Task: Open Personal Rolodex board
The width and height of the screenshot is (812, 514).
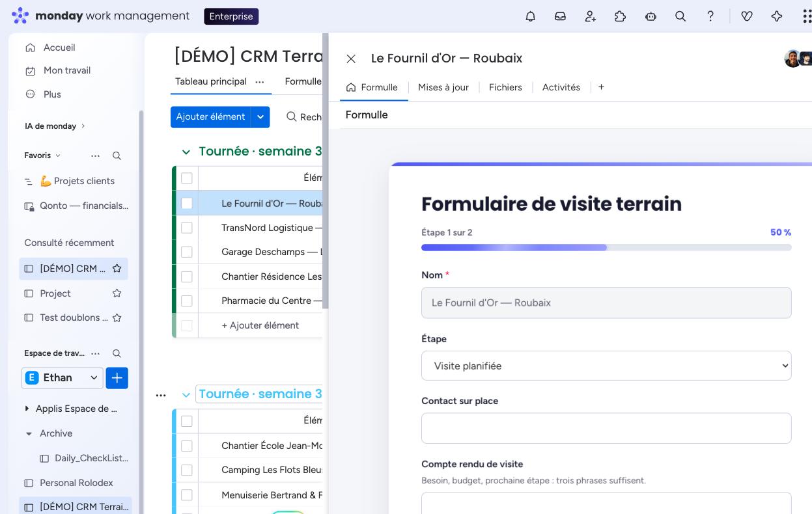Action: pos(76,483)
